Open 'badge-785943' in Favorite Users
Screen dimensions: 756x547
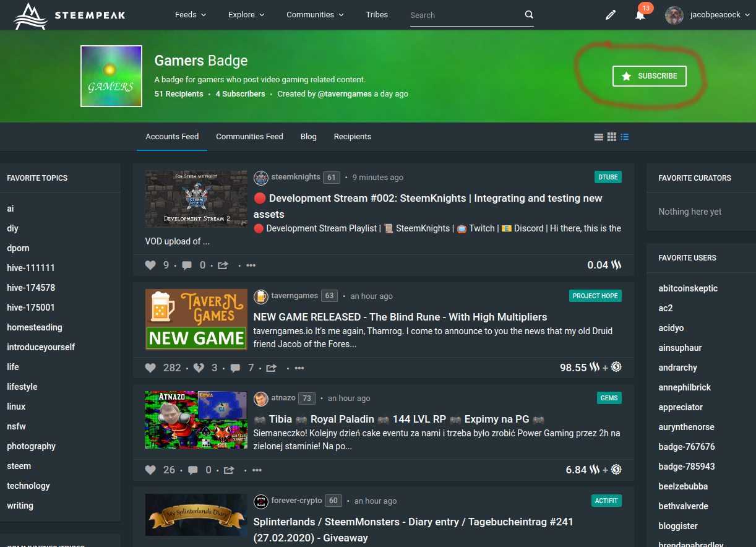(x=687, y=467)
